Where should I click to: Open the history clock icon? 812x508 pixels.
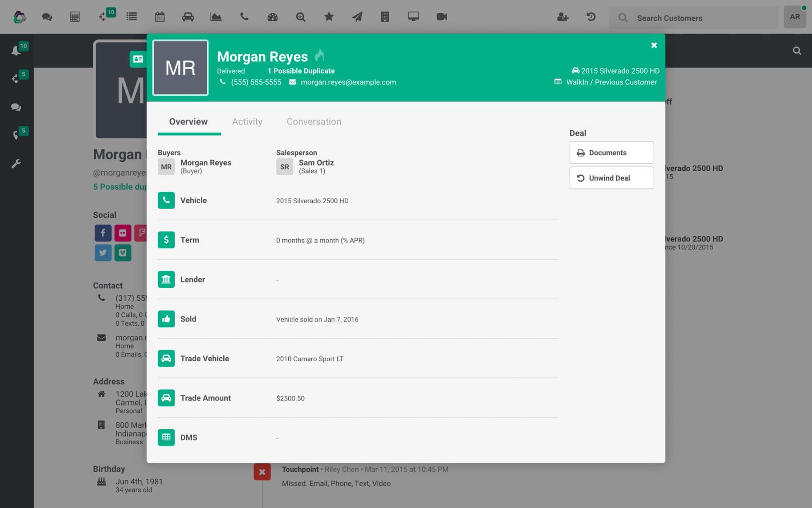click(591, 17)
